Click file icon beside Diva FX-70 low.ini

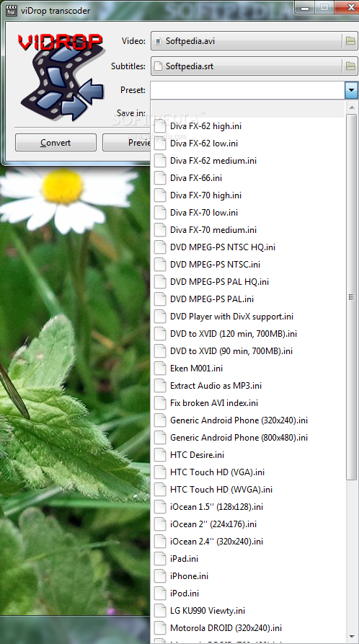[x=160, y=212]
